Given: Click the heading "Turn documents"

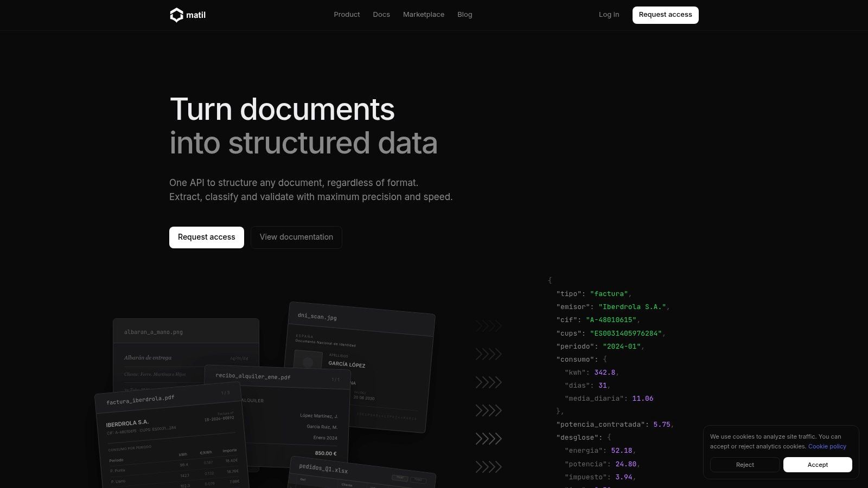Looking at the screenshot, I should tap(282, 110).
